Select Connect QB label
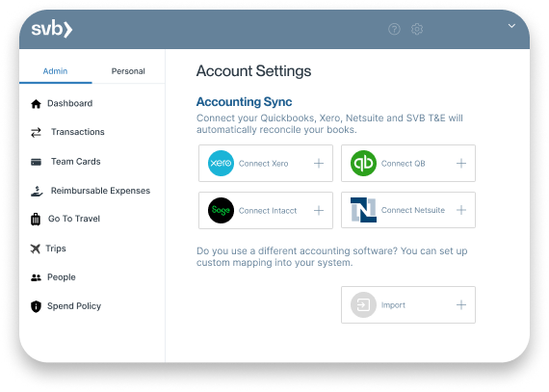This screenshot has height=392, width=549. 403,164
